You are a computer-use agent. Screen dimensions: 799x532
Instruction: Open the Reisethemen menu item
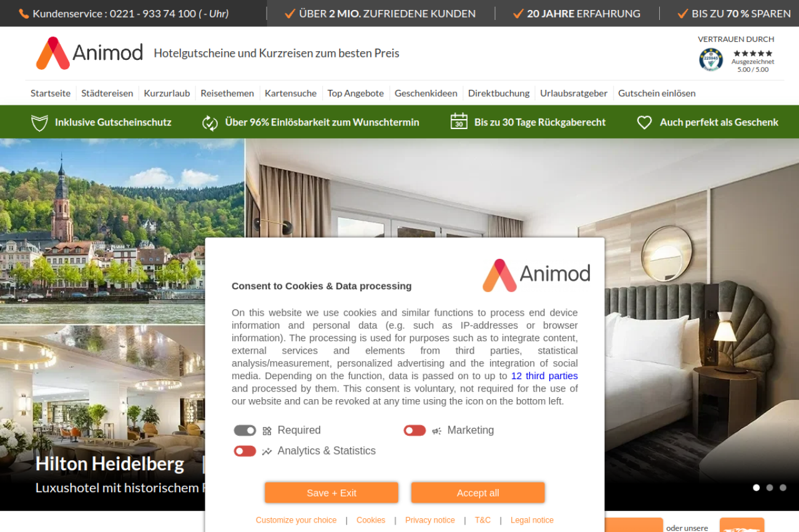click(x=227, y=93)
